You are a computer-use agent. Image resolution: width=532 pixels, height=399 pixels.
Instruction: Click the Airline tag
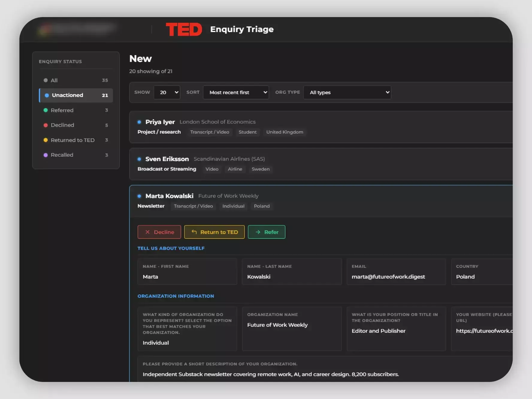pyautogui.click(x=235, y=169)
